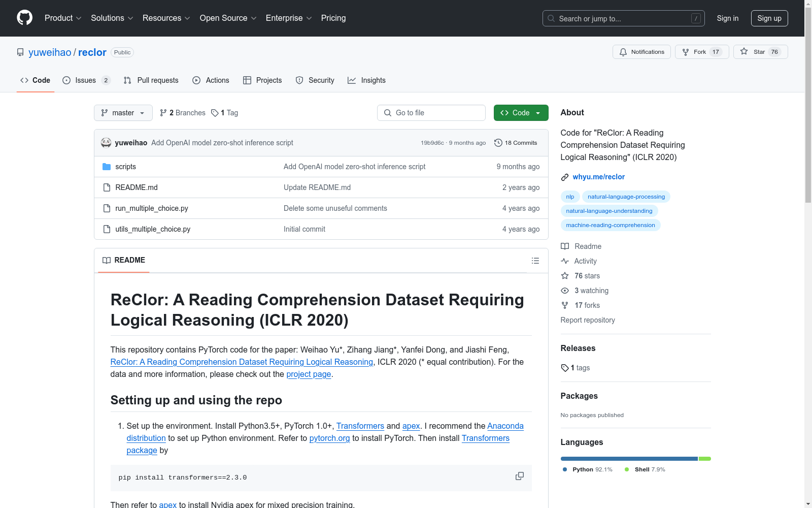
Task: Open the project page link in README
Action: point(309,374)
